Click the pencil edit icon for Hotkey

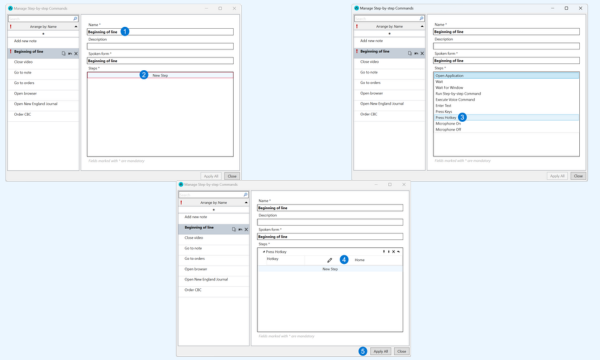pyautogui.click(x=329, y=260)
